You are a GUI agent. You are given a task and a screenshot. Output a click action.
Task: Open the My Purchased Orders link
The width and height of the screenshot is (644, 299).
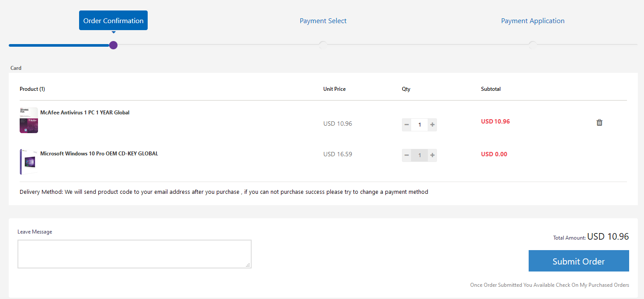605,285
